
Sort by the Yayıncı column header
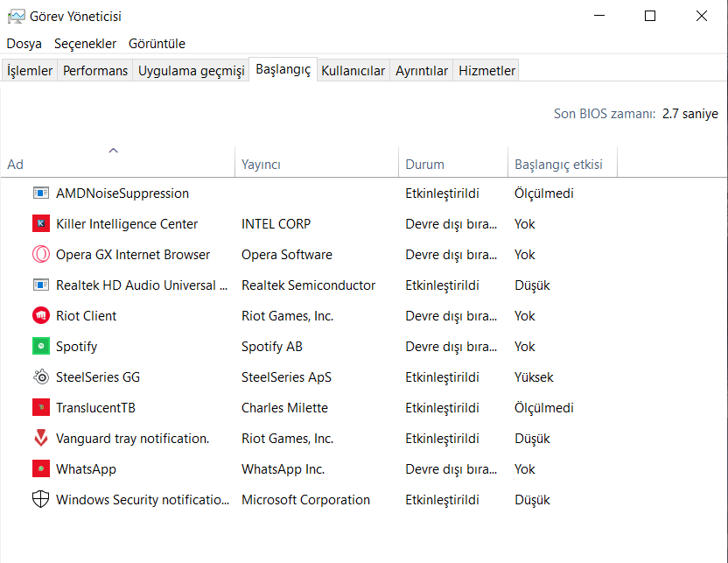(315, 164)
